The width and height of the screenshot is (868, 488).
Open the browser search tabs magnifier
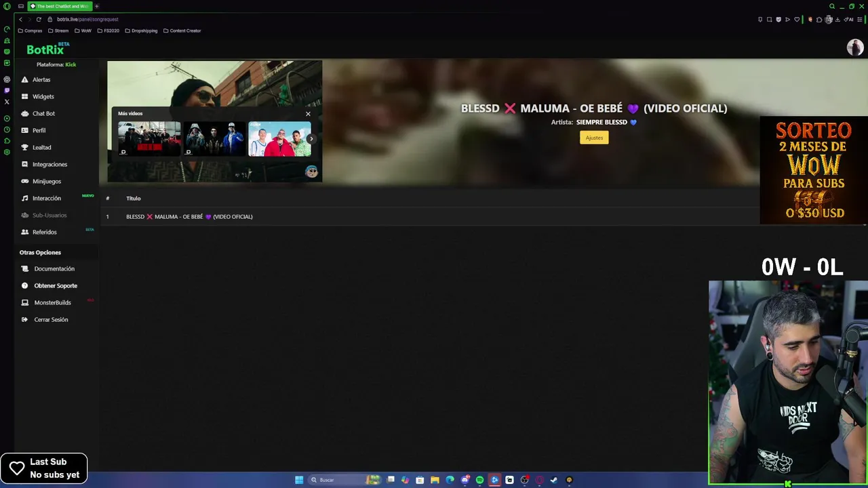(x=832, y=6)
